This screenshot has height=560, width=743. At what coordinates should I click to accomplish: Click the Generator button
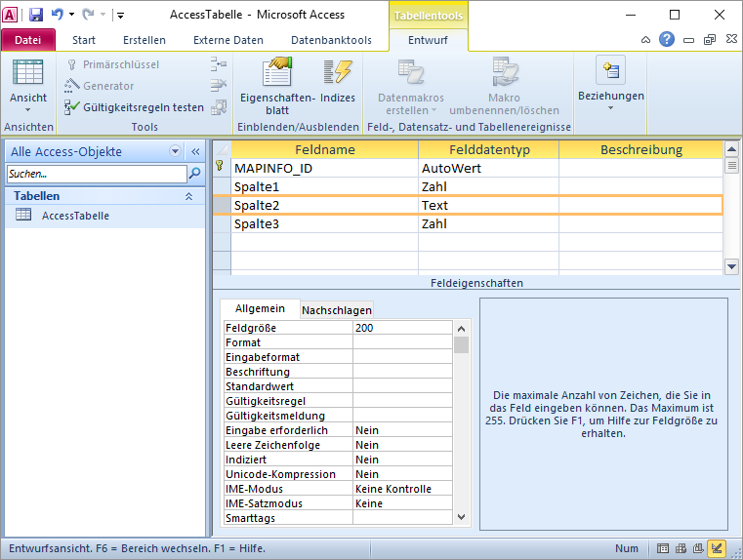point(100,86)
